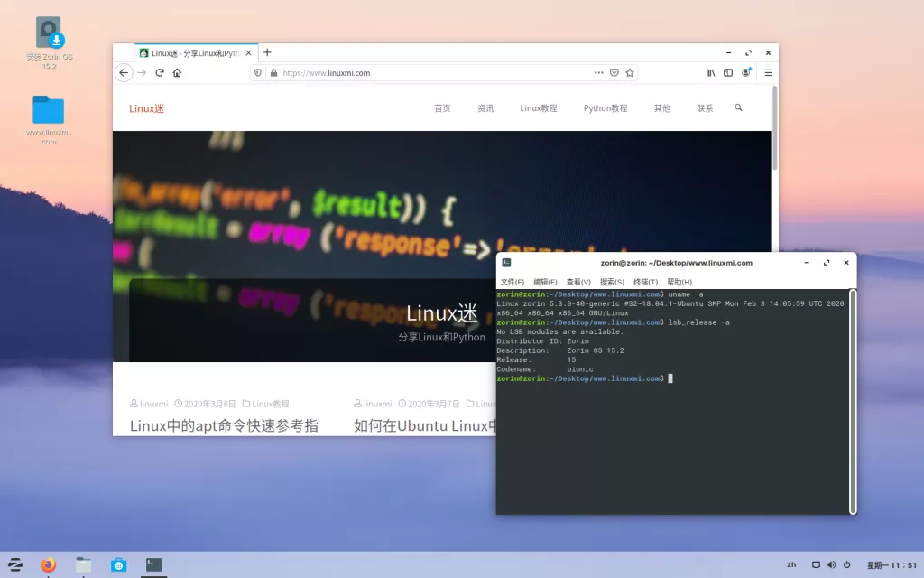Select the www.linuxmi.com desktop folder
Viewport: 924px width, 578px height.
click(49, 120)
